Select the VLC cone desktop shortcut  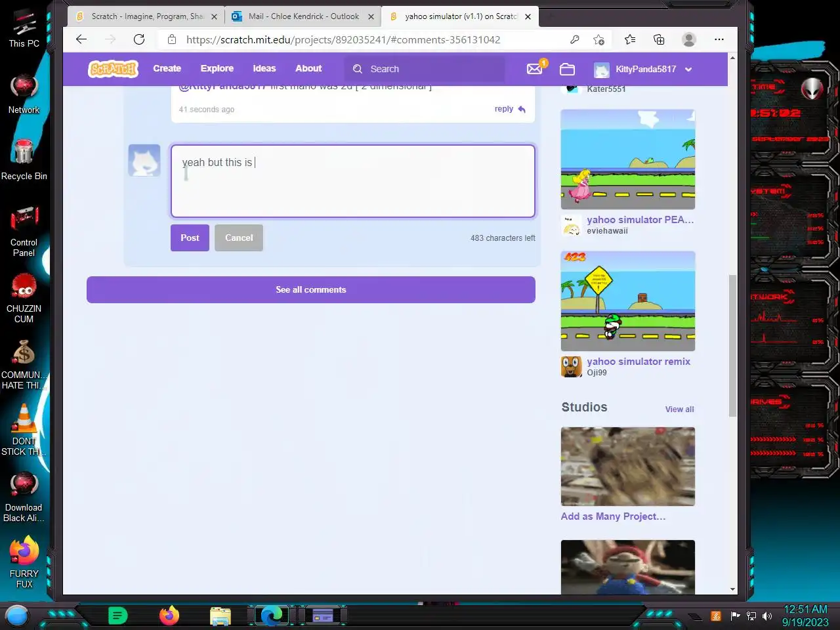coord(24,430)
